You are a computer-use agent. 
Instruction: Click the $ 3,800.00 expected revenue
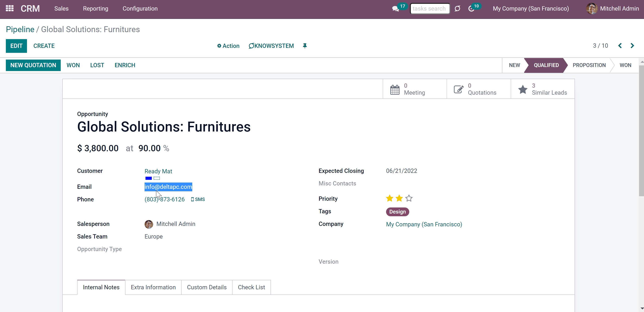point(98,148)
